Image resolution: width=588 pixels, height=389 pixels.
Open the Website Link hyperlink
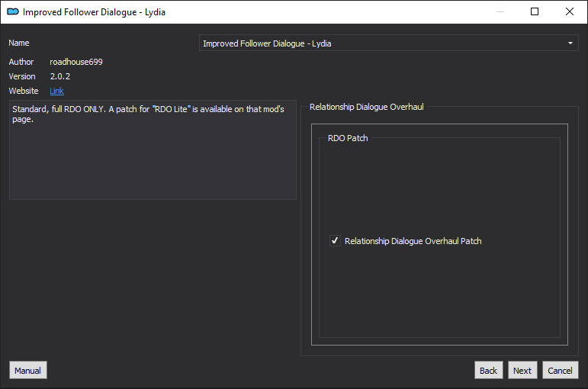point(56,91)
